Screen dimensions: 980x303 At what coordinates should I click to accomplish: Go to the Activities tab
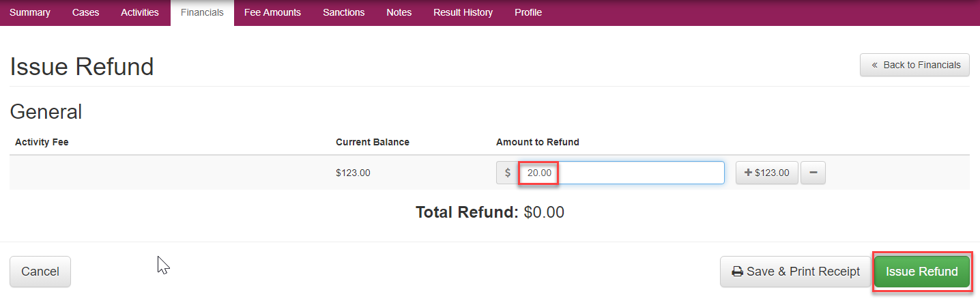point(140,12)
